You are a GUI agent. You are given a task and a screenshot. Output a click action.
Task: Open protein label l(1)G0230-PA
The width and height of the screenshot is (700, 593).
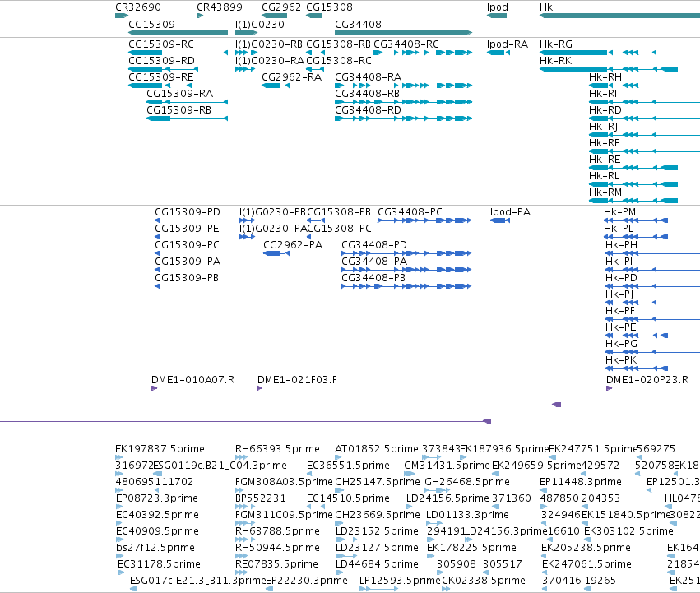[x=273, y=228]
